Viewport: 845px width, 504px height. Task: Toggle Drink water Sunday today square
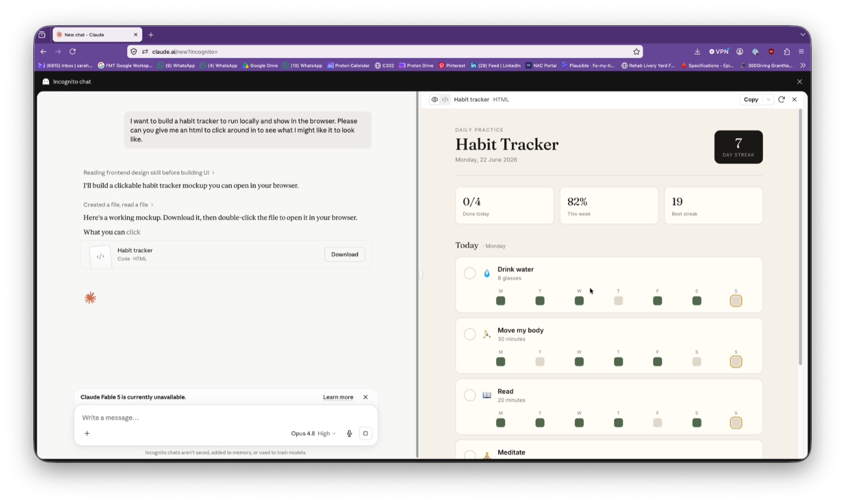tap(736, 301)
